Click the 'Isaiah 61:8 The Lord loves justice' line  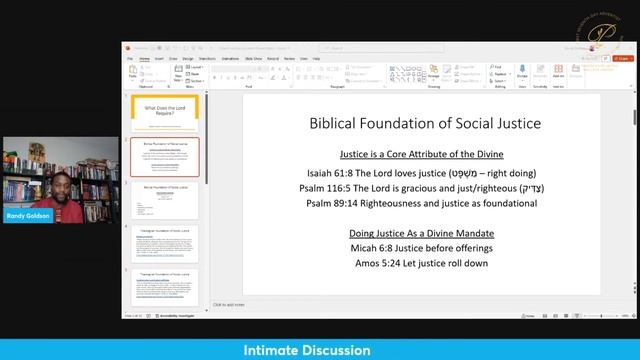422,173
